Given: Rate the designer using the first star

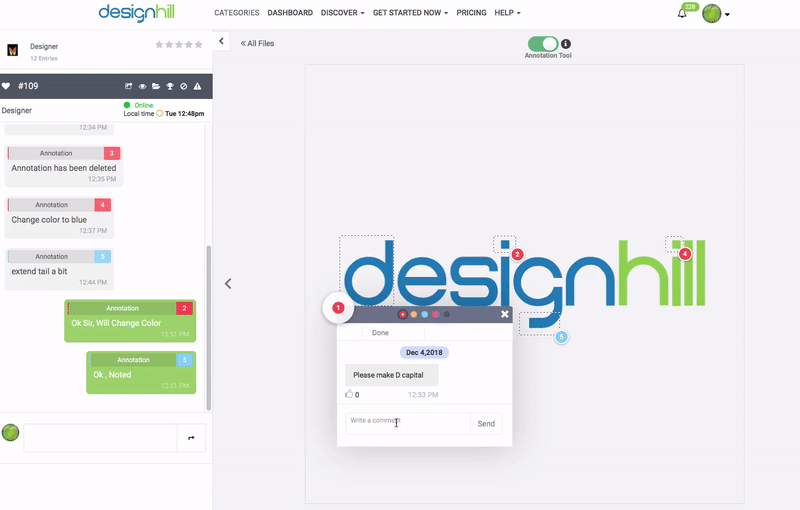Looking at the screenshot, I should point(159,45).
